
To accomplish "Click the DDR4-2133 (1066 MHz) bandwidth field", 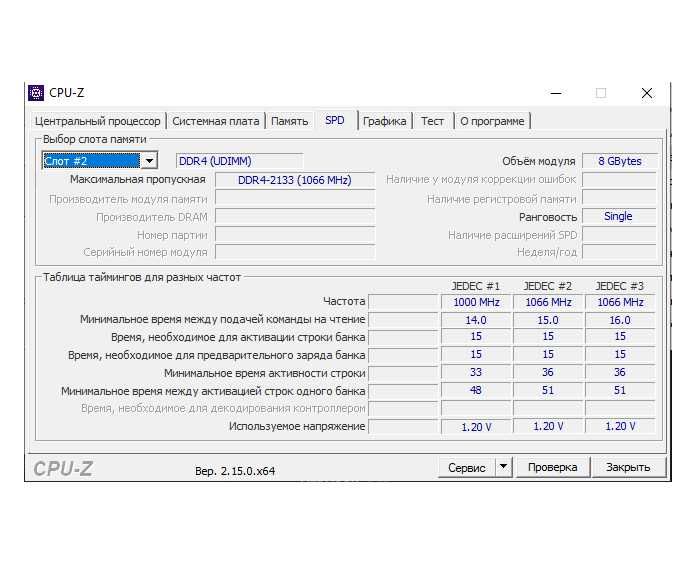I will 295,180.
